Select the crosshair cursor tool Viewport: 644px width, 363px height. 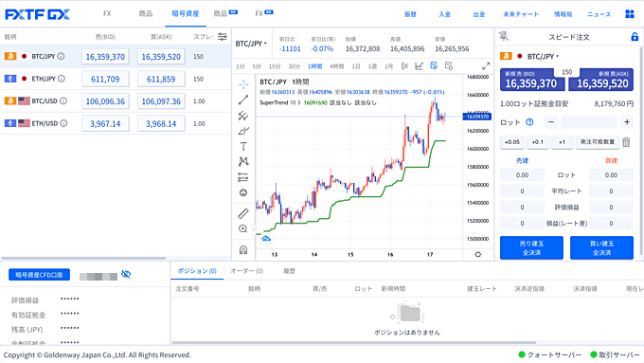[x=243, y=84]
